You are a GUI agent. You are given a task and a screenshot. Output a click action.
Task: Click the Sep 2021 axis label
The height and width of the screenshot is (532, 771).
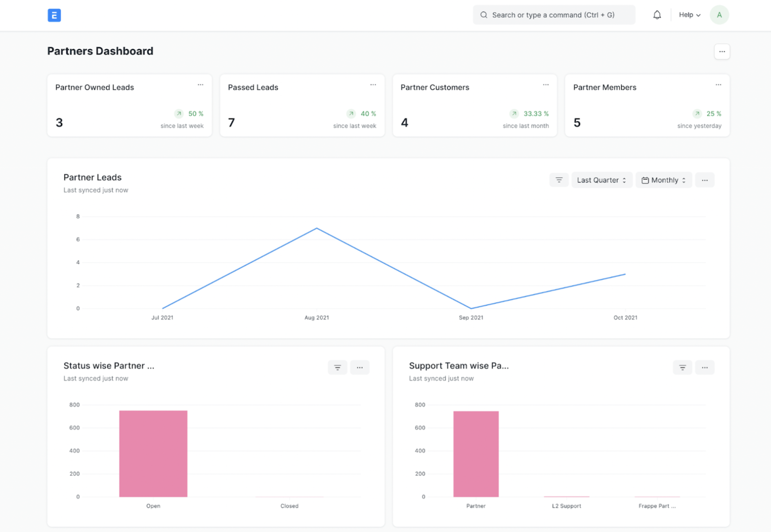(471, 318)
